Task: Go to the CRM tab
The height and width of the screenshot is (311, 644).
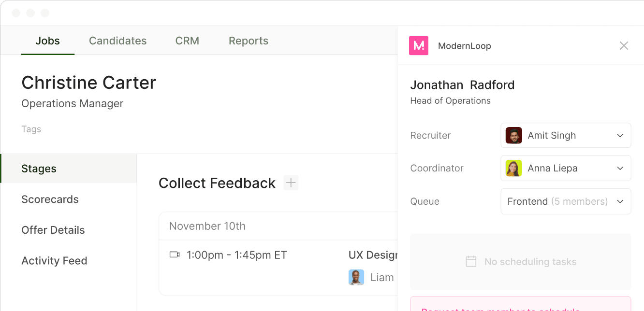Action: point(187,41)
